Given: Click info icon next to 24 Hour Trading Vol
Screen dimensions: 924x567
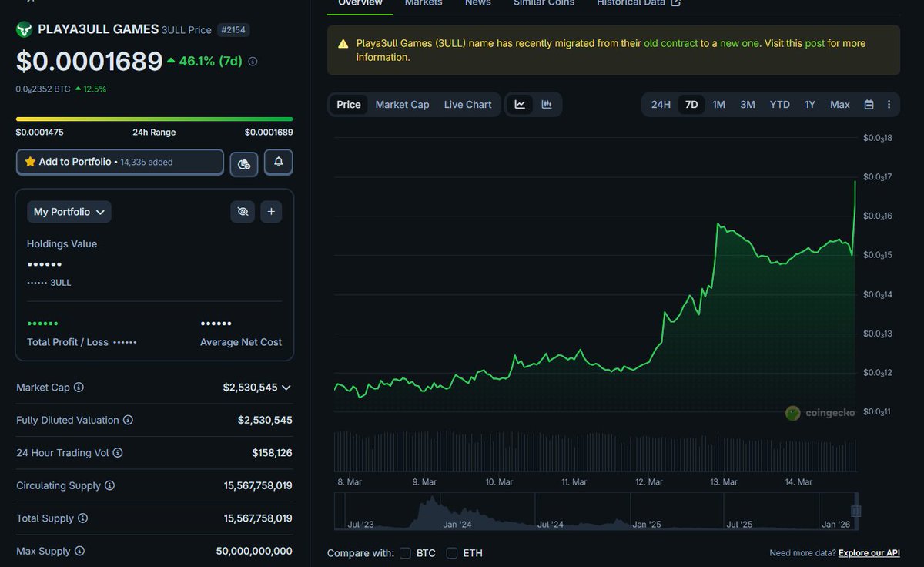Looking at the screenshot, I should (118, 453).
